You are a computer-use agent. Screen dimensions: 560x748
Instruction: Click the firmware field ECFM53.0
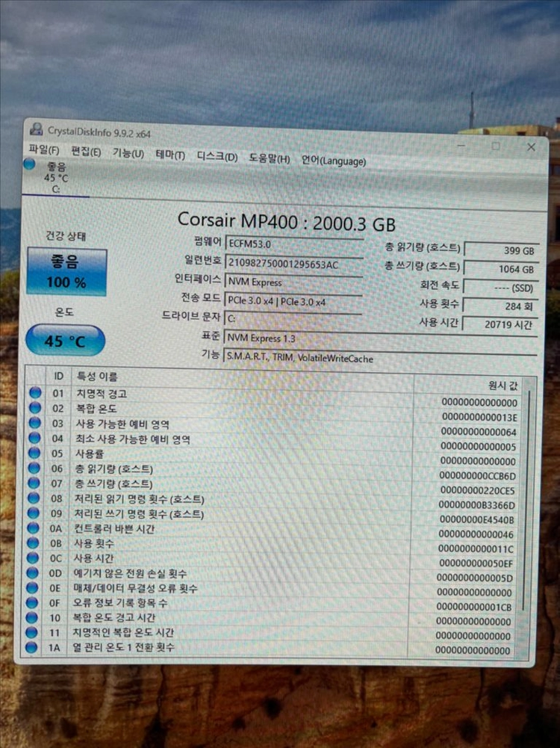pyautogui.click(x=293, y=244)
